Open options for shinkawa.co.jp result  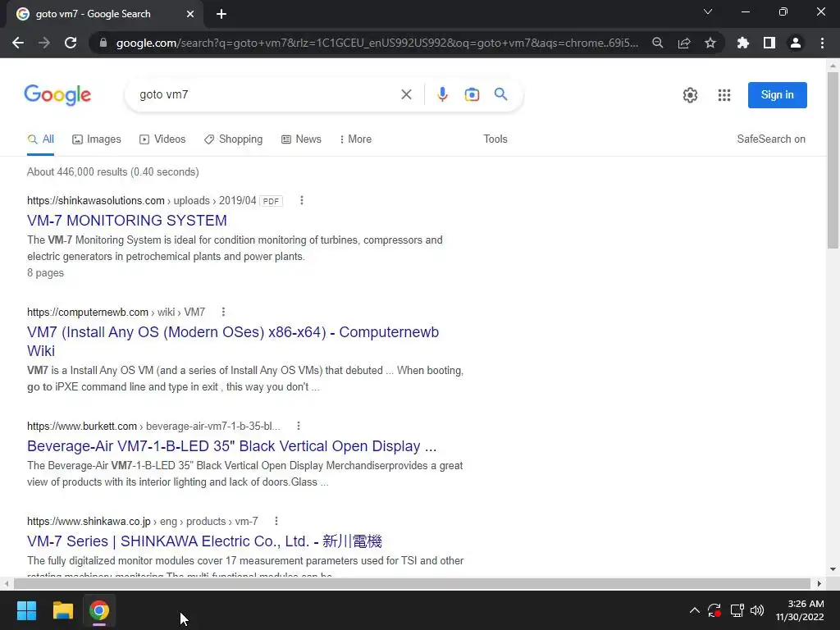(x=276, y=521)
